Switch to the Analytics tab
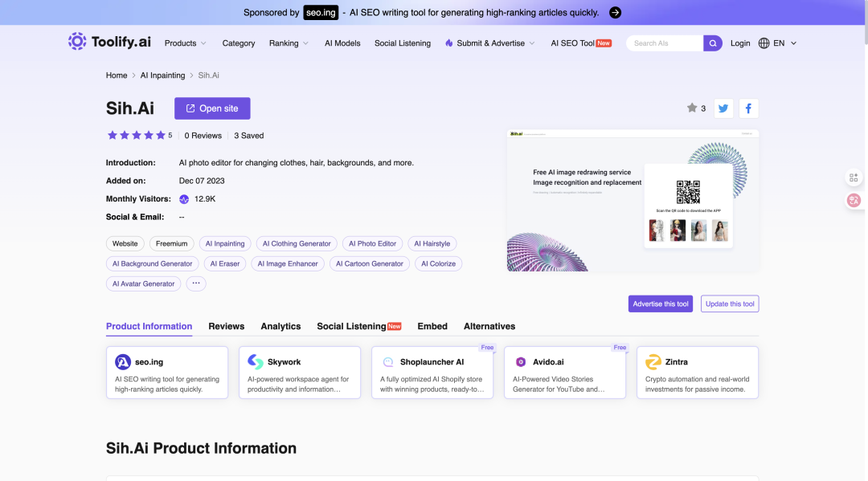868x481 pixels. click(280, 326)
